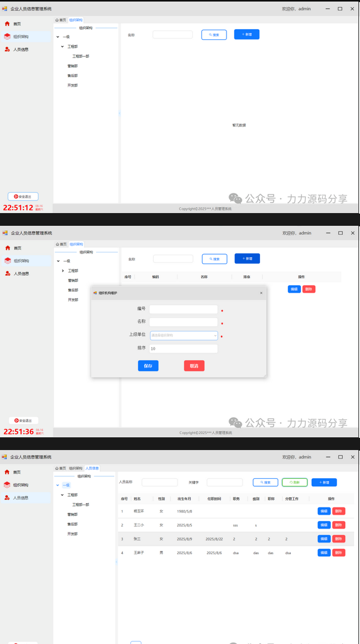This screenshot has width=360, height=644.
Task: Select 营销部 in the 22:51:12 window tree
Action: point(73,66)
